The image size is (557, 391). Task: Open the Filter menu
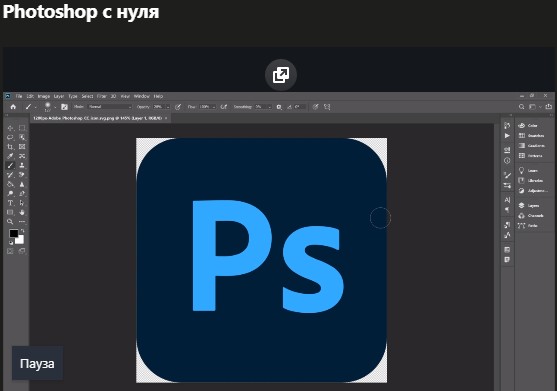(x=102, y=96)
